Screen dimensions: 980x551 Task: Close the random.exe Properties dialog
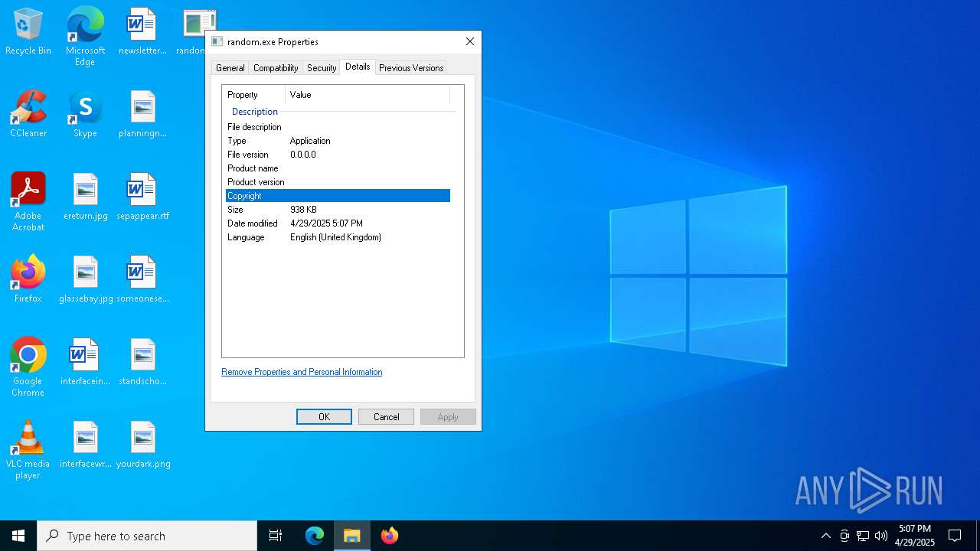(470, 42)
